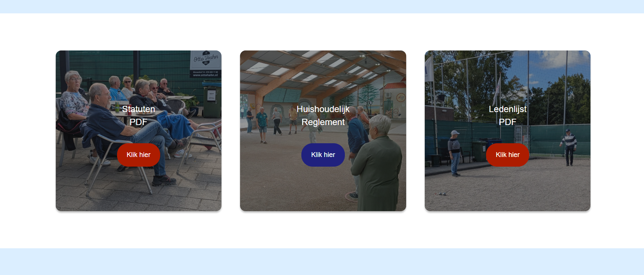Click the Huishoudelijk Reglement heading text
Viewport: 644px width, 275px height.
323,115
